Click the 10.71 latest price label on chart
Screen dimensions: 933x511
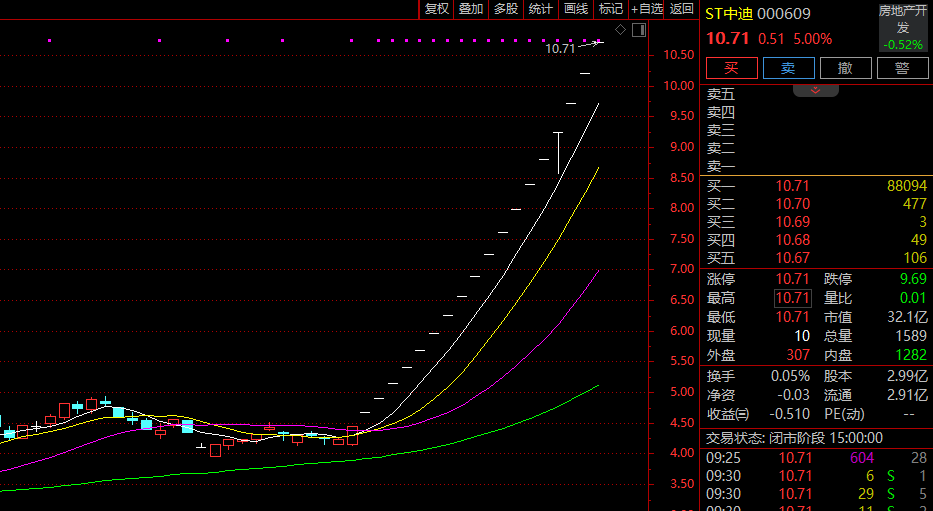point(560,48)
